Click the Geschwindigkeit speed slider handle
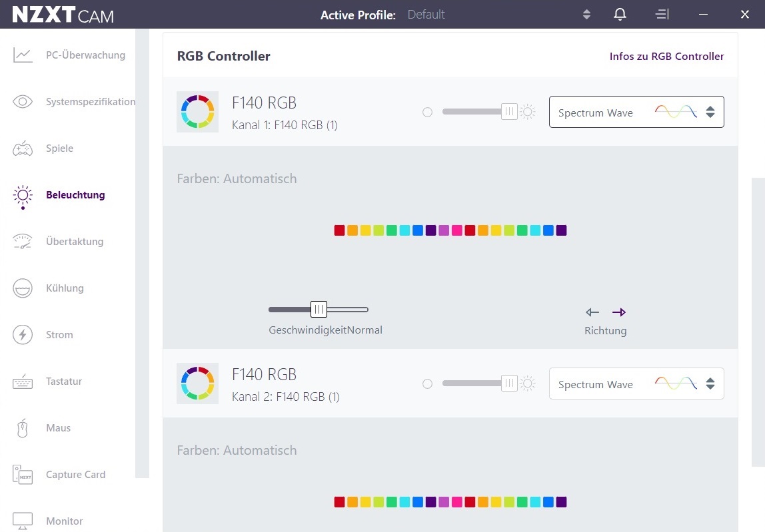Image resolution: width=765 pixels, height=532 pixels. [319, 309]
